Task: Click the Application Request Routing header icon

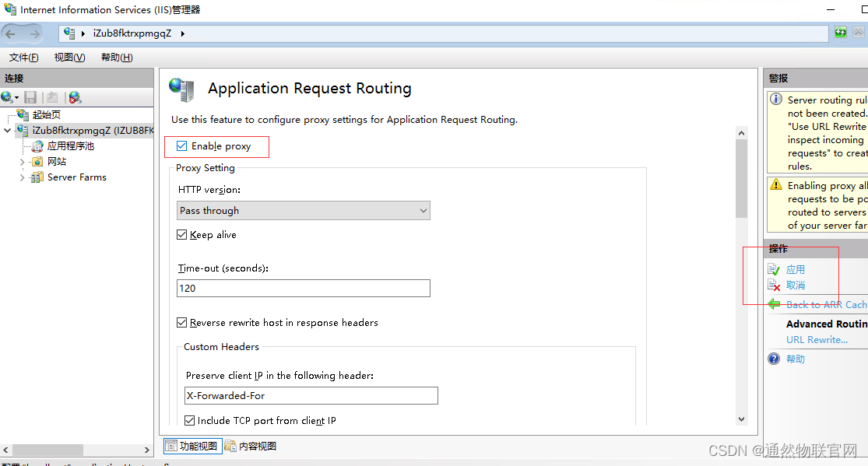Action: click(x=182, y=89)
